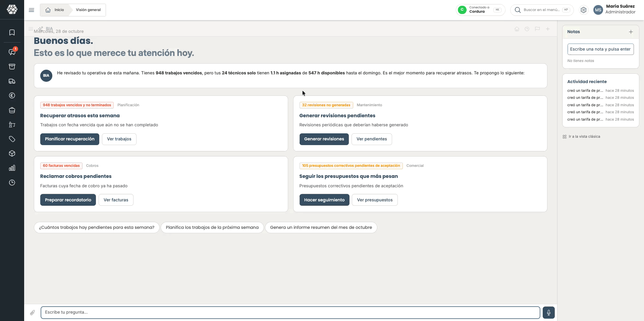Viewport: 644px width, 321px height.
Task: Open chat messages with notification badge
Action: coord(12,52)
